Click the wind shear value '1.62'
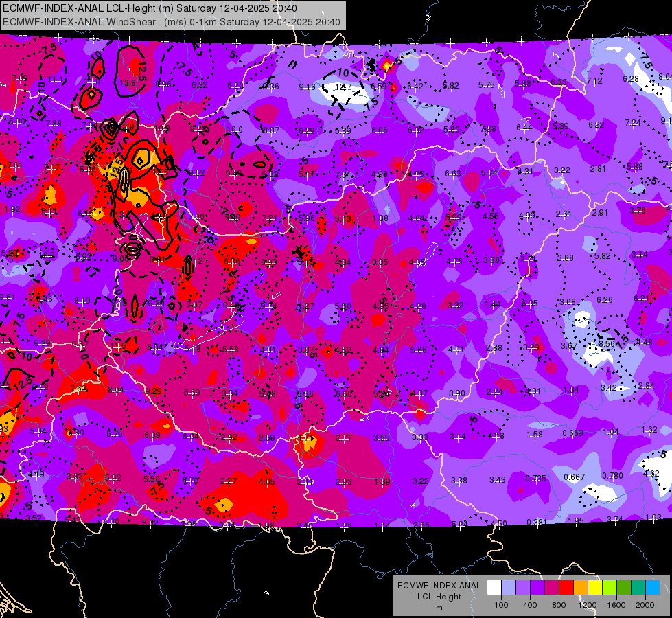The height and width of the screenshot is (618, 672). tap(649, 430)
